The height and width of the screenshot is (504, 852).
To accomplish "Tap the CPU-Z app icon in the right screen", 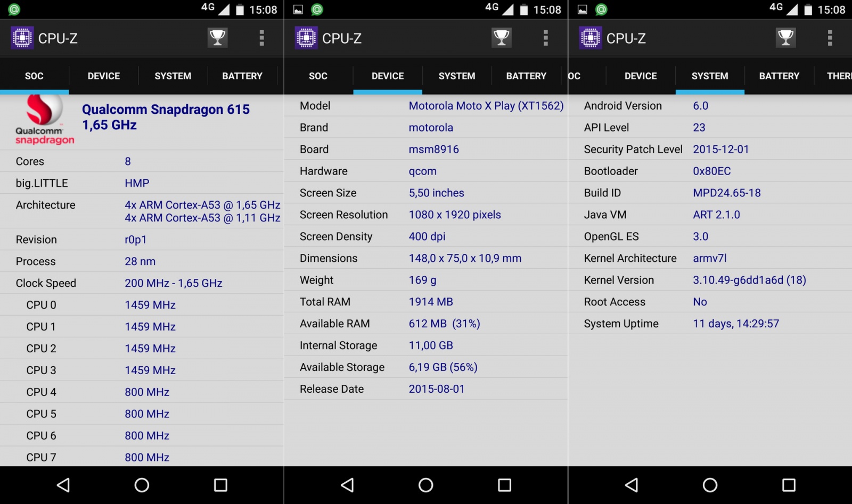I will pyautogui.click(x=591, y=38).
